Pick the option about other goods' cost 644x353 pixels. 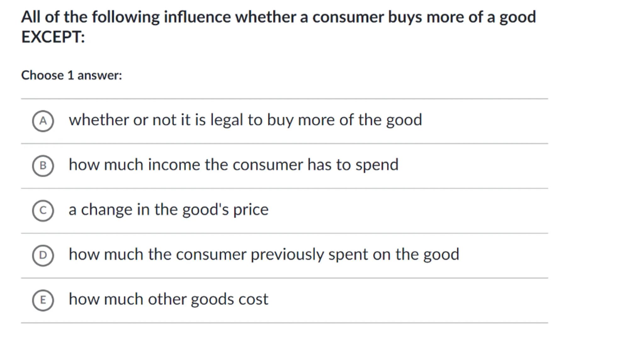click(169, 299)
